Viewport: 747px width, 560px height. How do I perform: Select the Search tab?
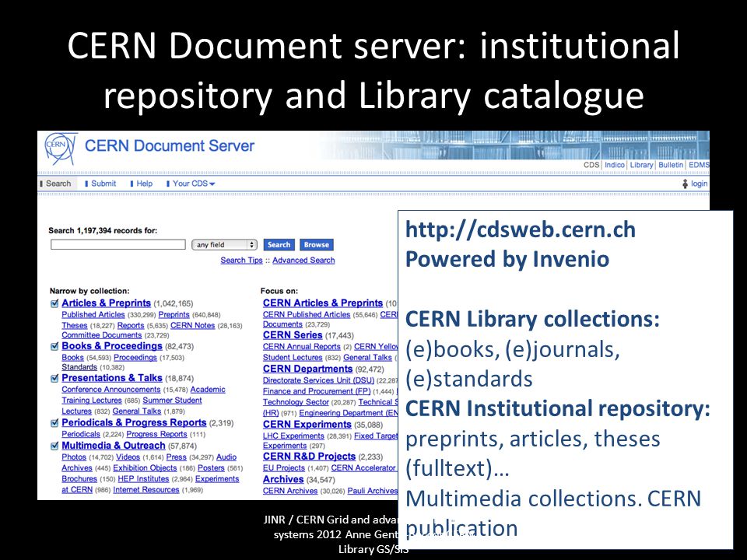click(57, 184)
